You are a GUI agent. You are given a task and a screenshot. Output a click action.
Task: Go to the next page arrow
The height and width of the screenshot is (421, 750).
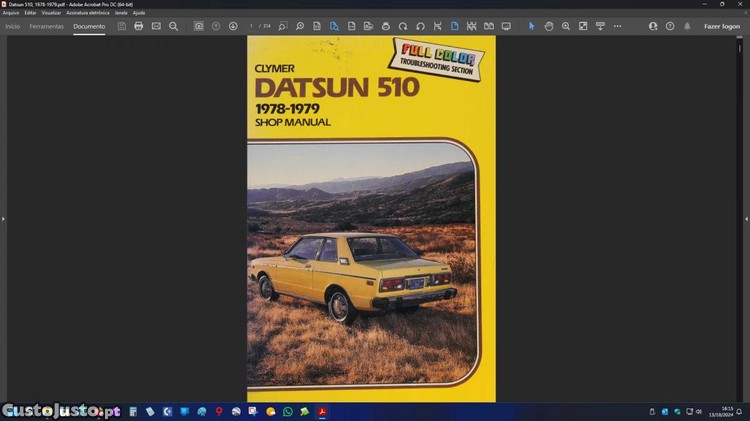(233, 26)
